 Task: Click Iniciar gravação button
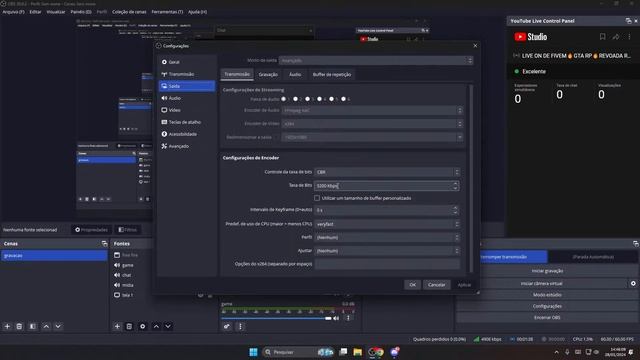[547, 271]
